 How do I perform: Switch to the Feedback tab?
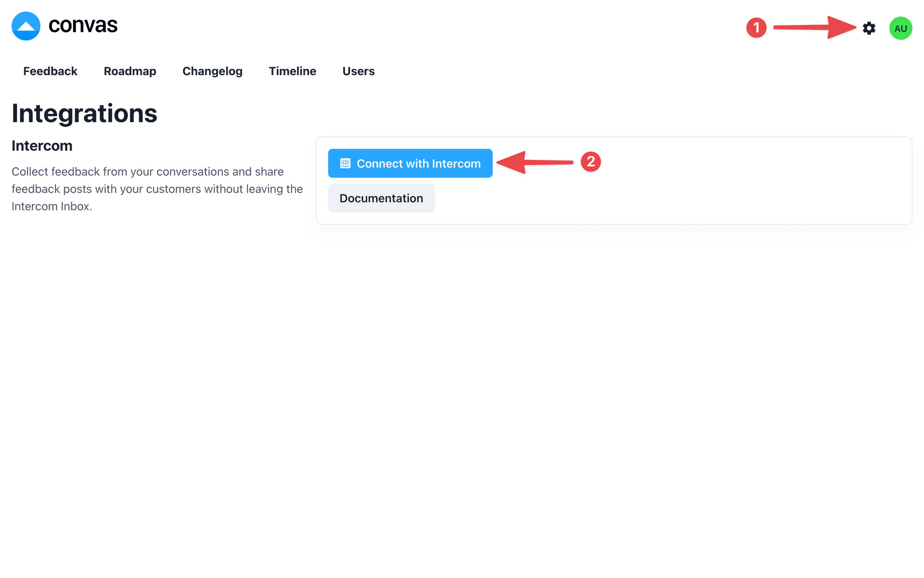(x=50, y=71)
